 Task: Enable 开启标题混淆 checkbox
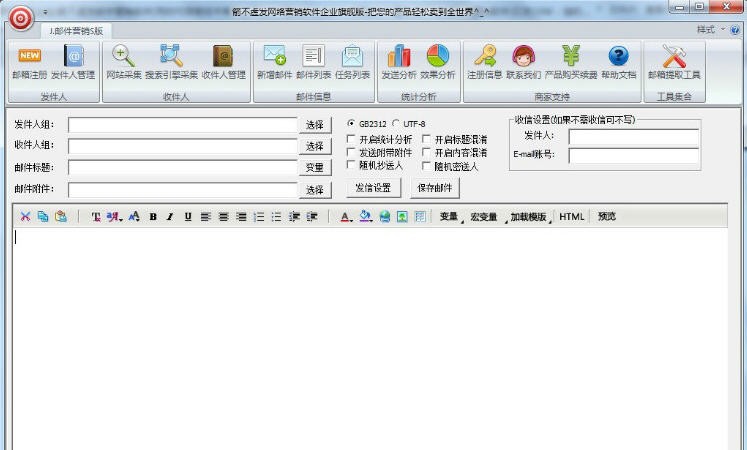coord(427,139)
